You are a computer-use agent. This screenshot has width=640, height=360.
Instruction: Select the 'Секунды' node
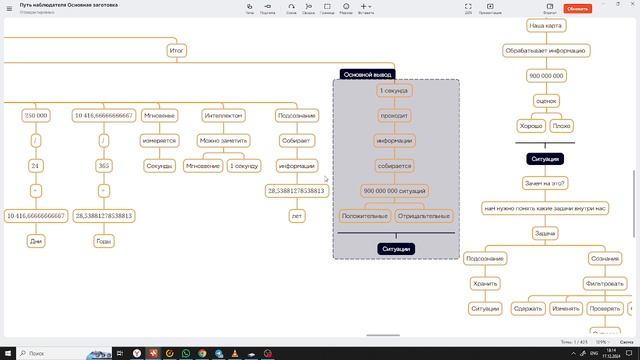159,166
